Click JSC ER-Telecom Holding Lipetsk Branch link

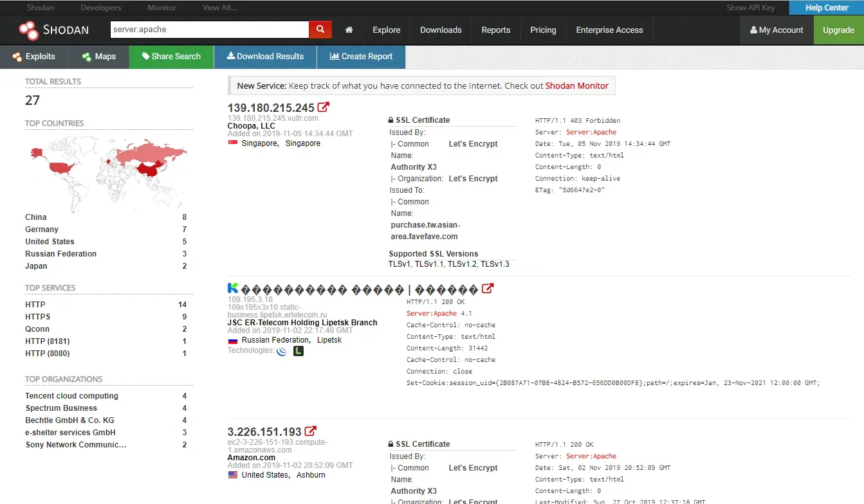point(302,323)
